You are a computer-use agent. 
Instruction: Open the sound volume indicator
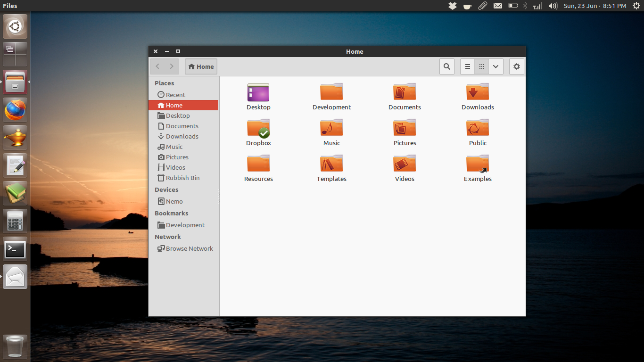tap(553, 6)
